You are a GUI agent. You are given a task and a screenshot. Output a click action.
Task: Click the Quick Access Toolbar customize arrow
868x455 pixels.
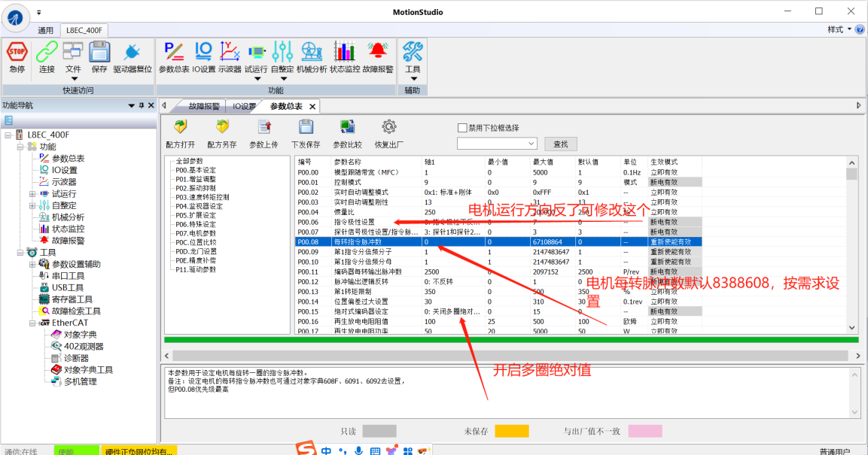[x=38, y=12]
